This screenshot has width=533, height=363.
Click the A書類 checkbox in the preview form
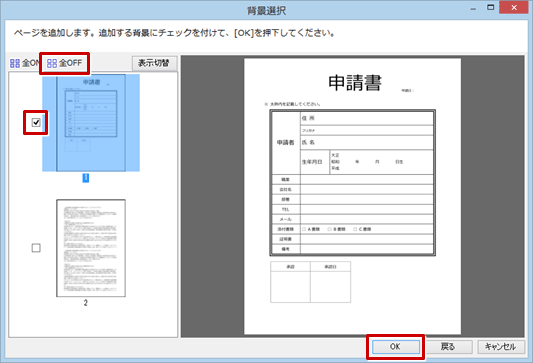pos(304,229)
